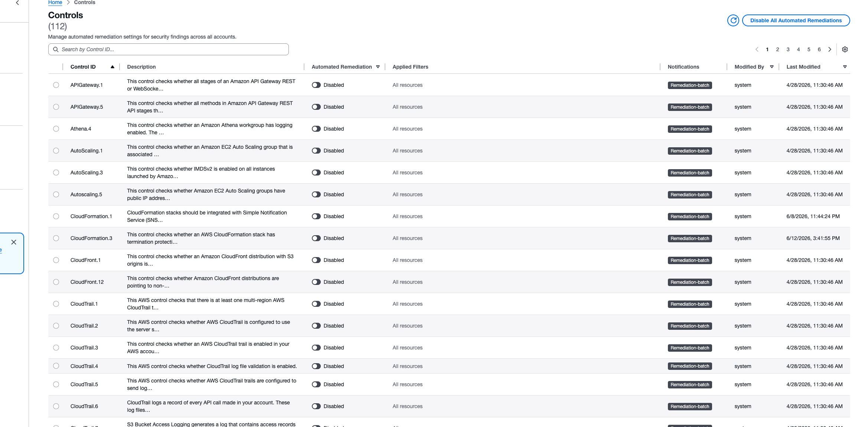Select the CloudTrail.4 row radio button

click(x=56, y=366)
